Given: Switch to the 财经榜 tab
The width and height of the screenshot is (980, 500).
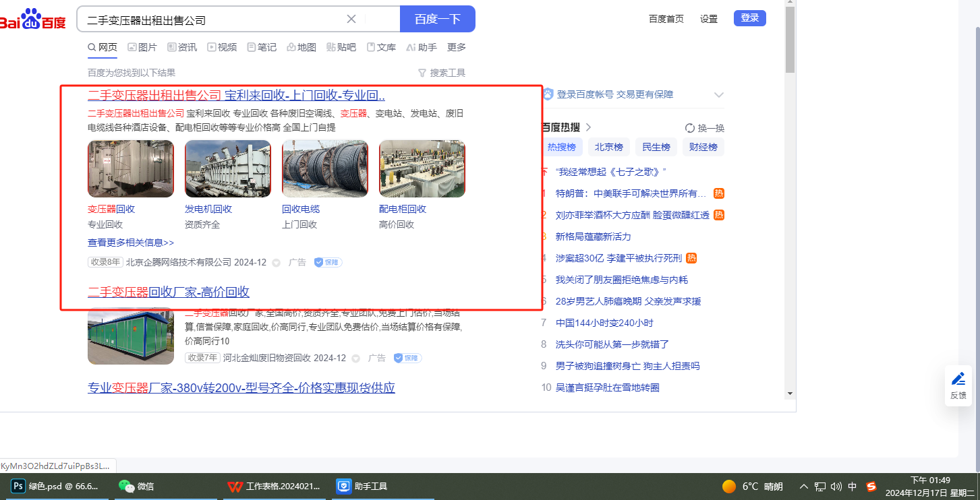Looking at the screenshot, I should [x=703, y=147].
